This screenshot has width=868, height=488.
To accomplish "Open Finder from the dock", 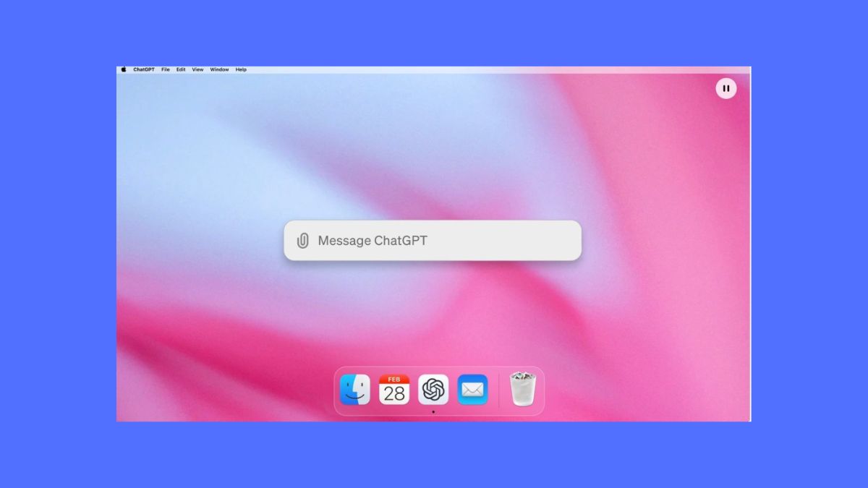I will click(354, 390).
